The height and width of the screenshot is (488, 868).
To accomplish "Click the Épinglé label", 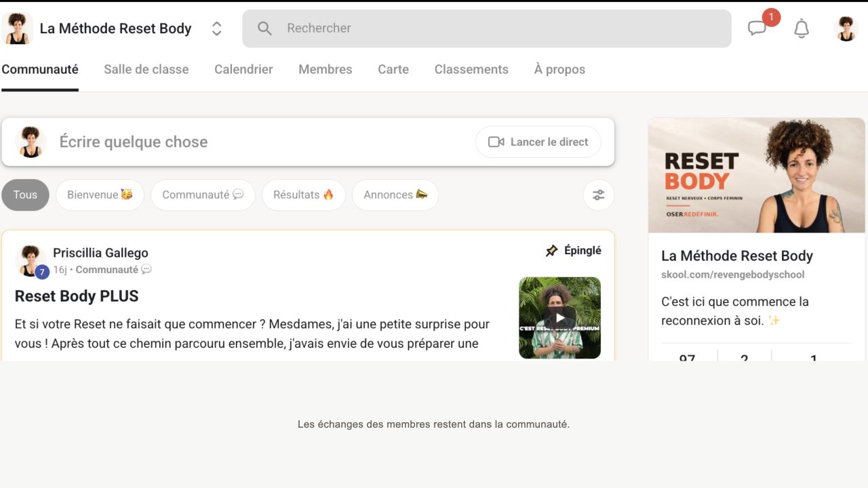I will click(583, 251).
